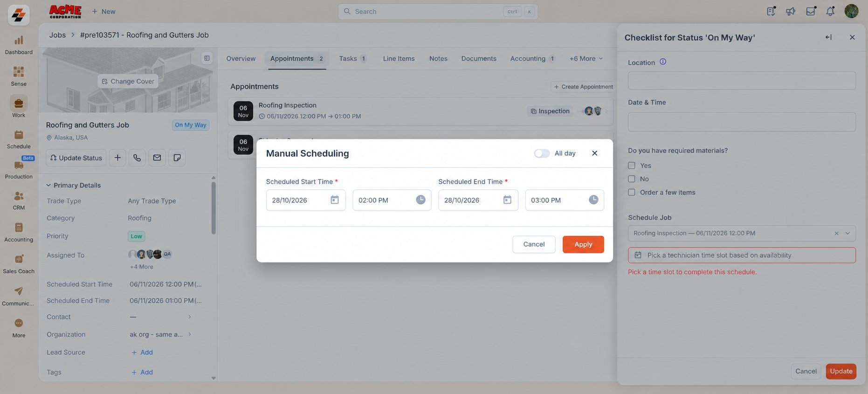The height and width of the screenshot is (394, 868).
Task: Check the No materials checkbox
Action: tap(632, 179)
